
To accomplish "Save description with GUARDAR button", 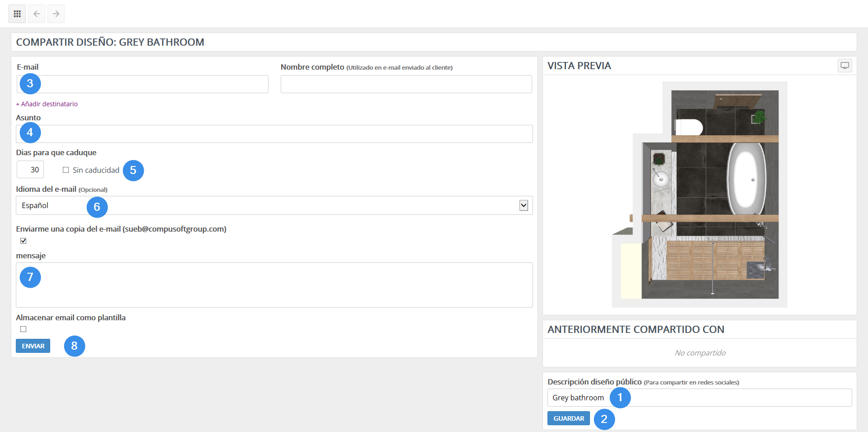I will coord(569,418).
